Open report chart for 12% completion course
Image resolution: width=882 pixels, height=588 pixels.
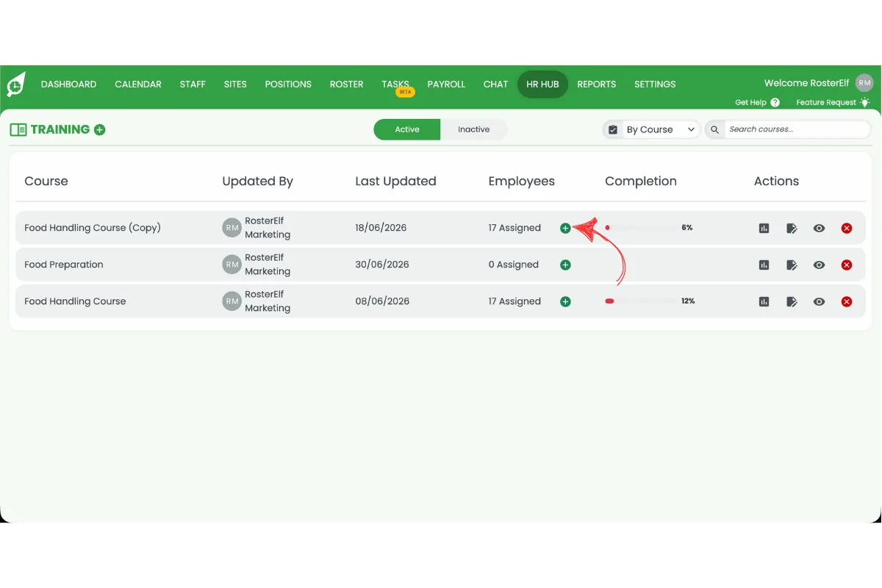(x=764, y=301)
